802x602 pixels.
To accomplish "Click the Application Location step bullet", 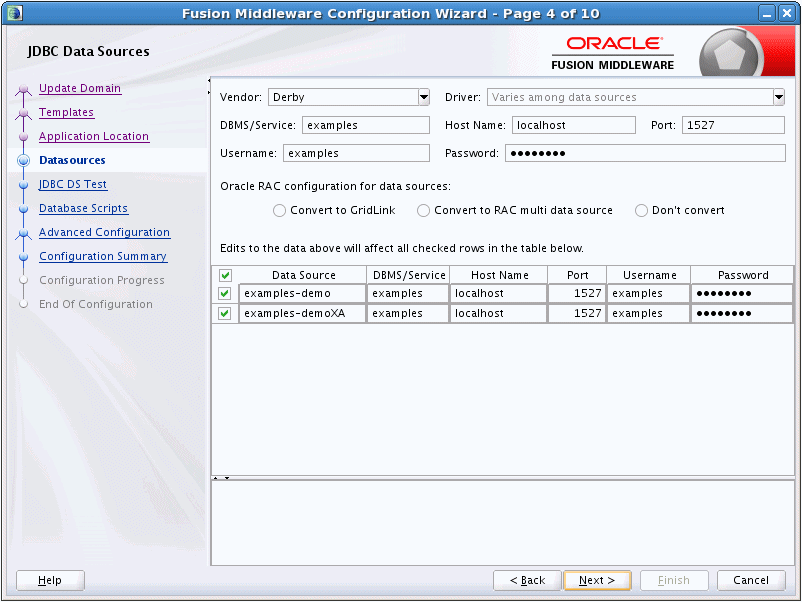I will click(x=23, y=137).
